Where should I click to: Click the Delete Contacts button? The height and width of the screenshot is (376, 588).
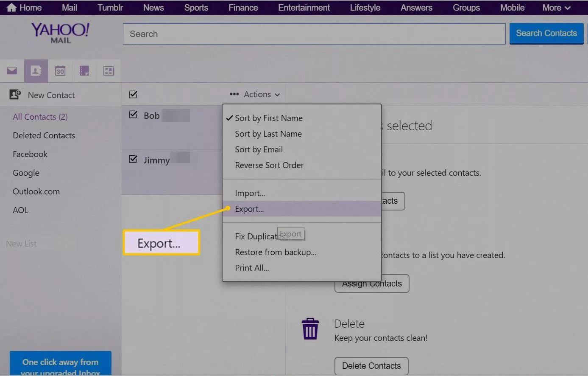point(371,365)
